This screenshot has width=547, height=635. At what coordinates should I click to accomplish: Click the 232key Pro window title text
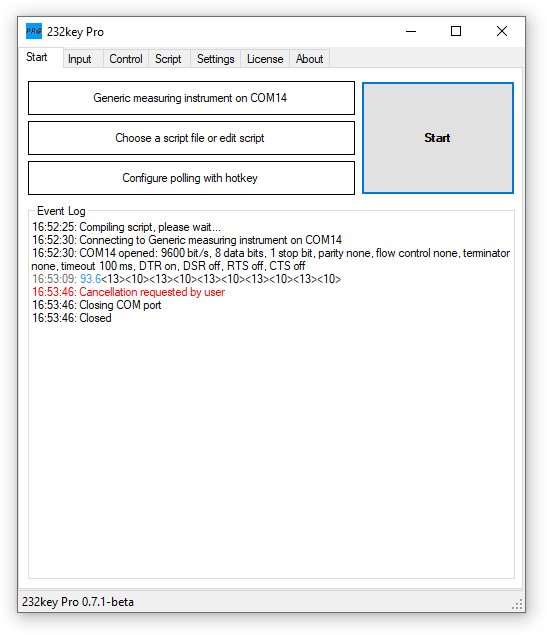[75, 32]
